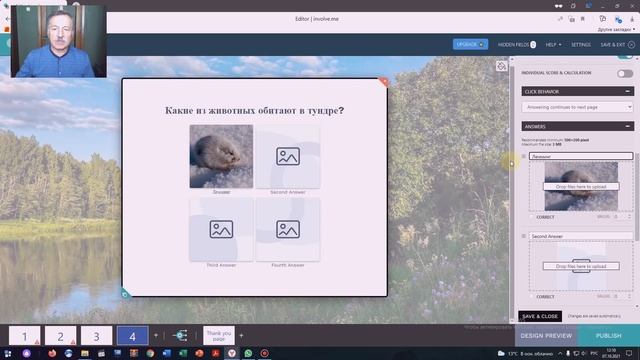The width and height of the screenshot is (640, 360).
Task: Open Design Preview
Action: [546, 336]
